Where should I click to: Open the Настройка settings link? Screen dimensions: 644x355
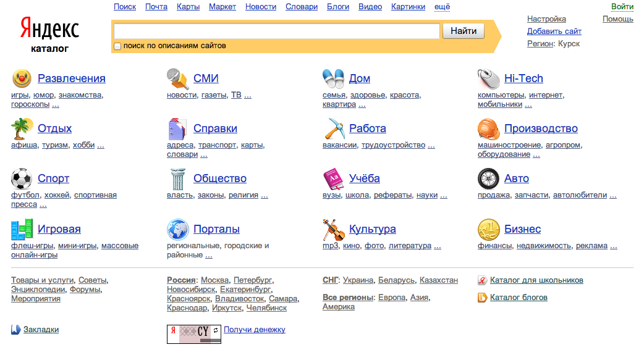(x=546, y=19)
